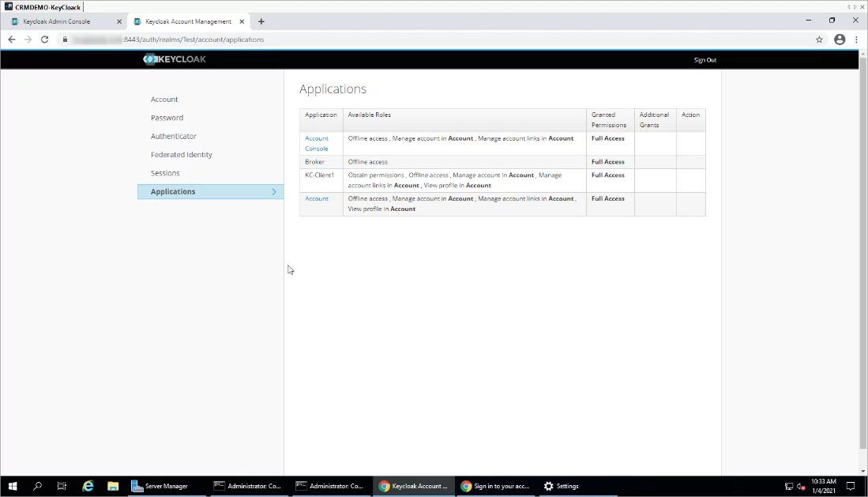Open Chrome three-dot menu
This screenshot has height=497, width=868.
click(x=856, y=40)
